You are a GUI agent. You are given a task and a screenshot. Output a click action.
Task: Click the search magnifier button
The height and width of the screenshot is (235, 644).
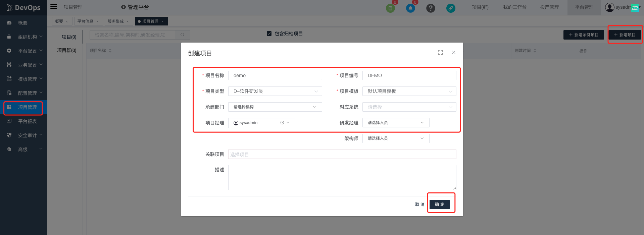[182, 35]
